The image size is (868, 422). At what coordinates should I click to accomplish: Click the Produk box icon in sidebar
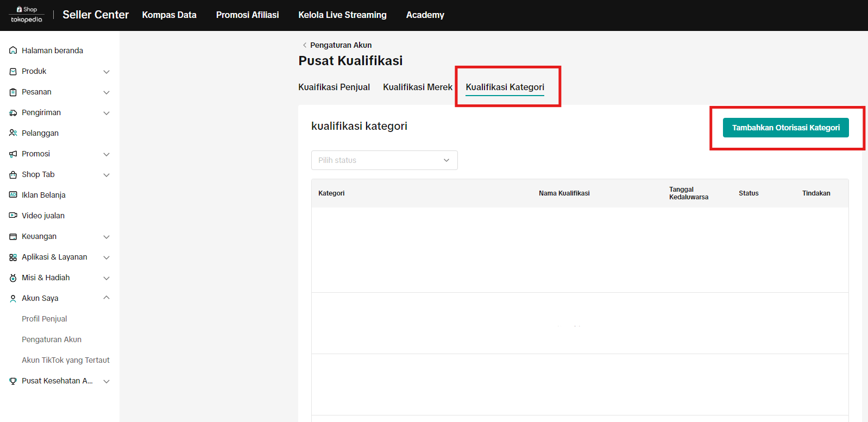pyautogui.click(x=13, y=71)
